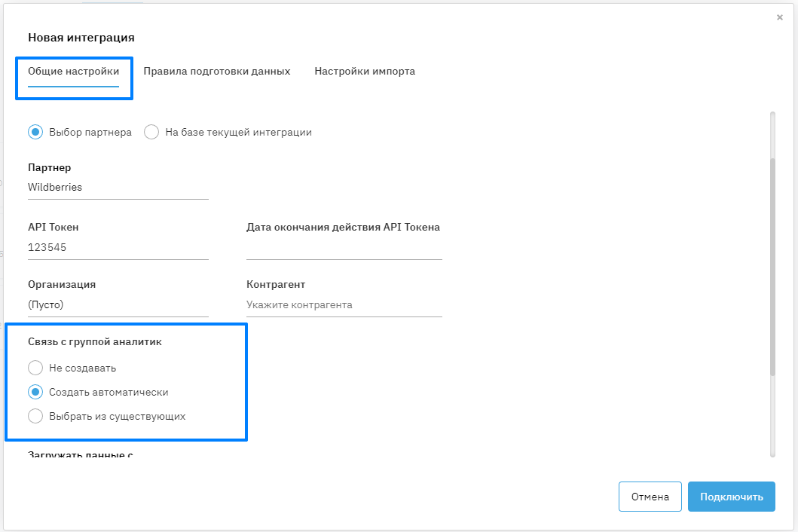The width and height of the screenshot is (798, 532).
Task: Go to the Настройки импорта tab
Action: coord(365,72)
